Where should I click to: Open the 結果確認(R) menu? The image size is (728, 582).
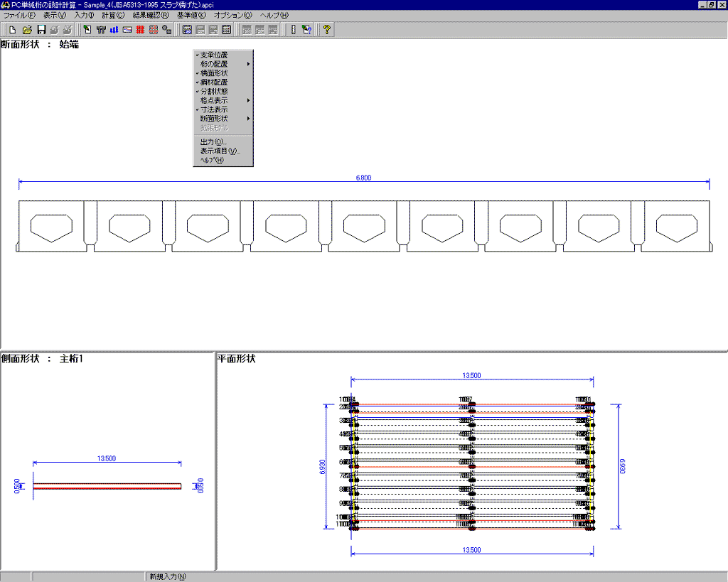click(151, 15)
